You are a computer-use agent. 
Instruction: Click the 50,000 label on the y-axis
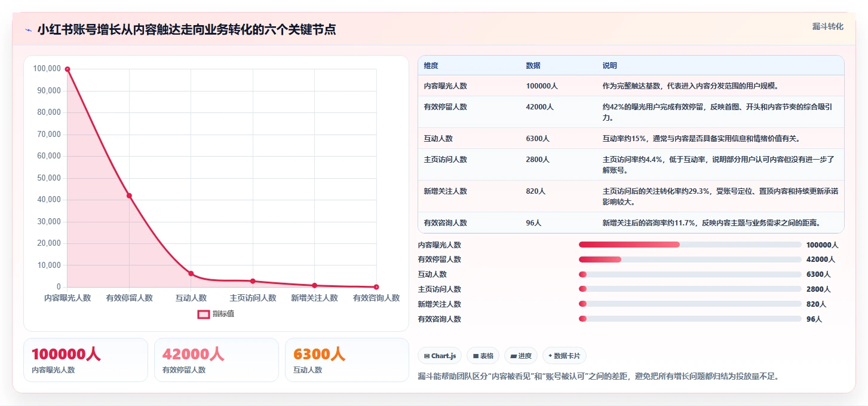point(48,178)
